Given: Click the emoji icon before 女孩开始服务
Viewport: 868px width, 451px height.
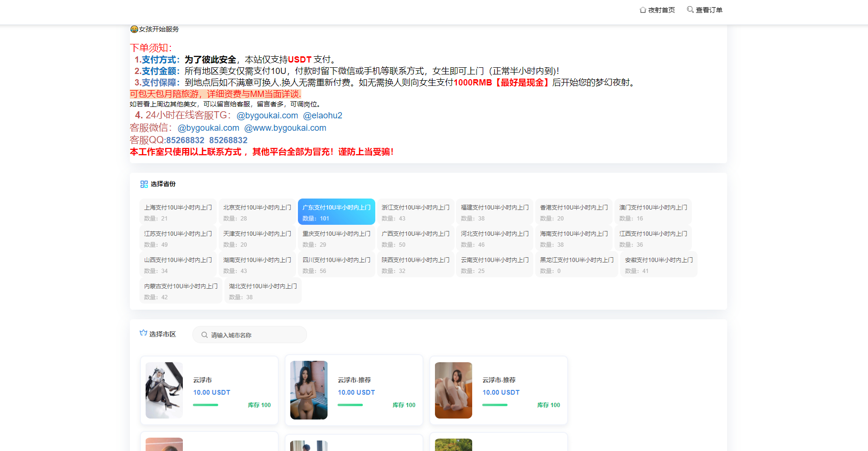Looking at the screenshot, I should tap(134, 29).
